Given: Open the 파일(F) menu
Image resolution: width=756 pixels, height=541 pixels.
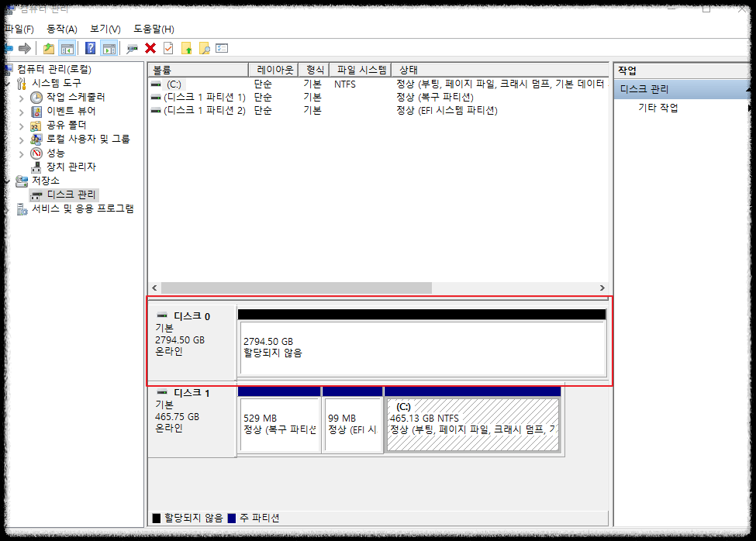Looking at the screenshot, I should point(19,29).
